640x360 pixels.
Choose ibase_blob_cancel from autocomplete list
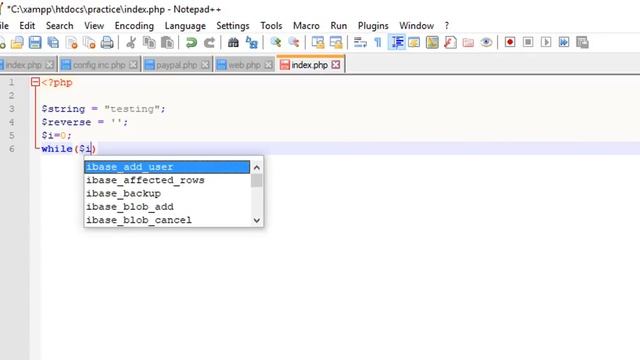(167, 220)
